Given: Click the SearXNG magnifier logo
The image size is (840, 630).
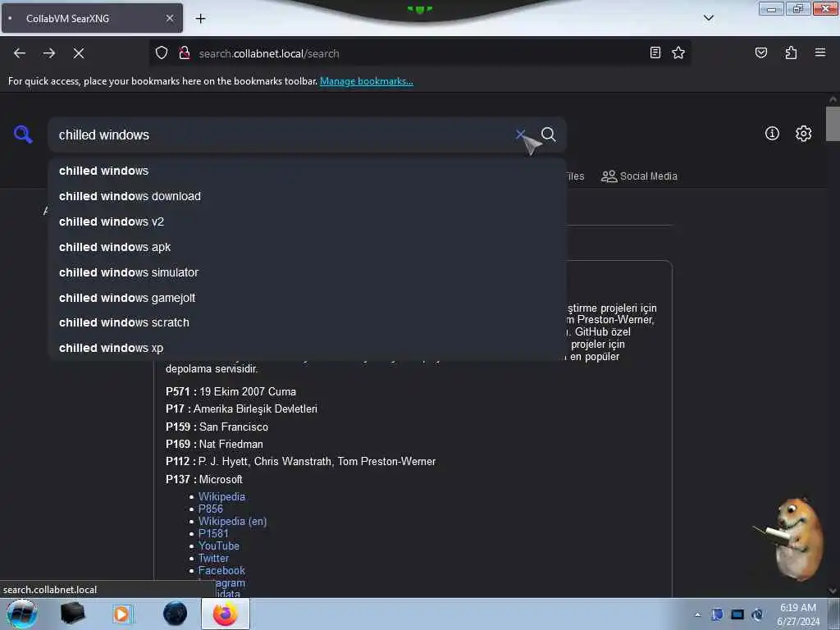Looking at the screenshot, I should (x=23, y=134).
